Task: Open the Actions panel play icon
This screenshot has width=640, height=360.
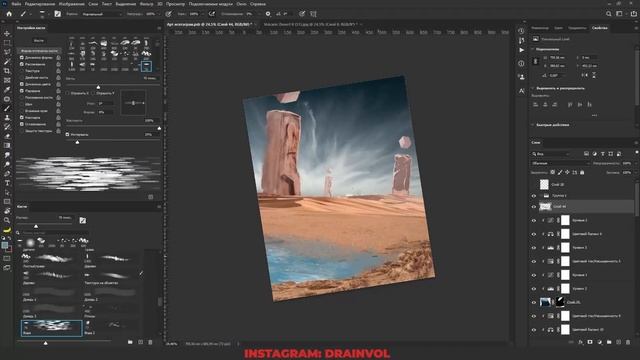Action: pos(521,50)
